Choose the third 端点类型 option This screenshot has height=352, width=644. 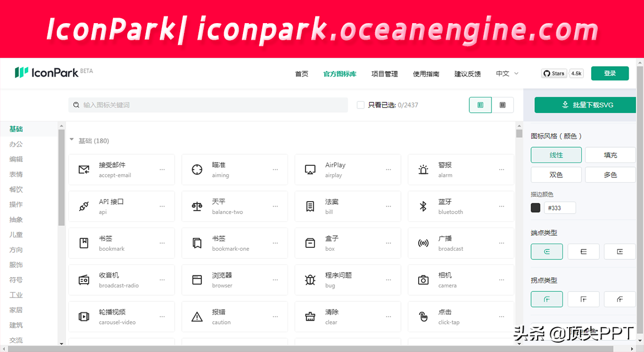click(x=620, y=251)
